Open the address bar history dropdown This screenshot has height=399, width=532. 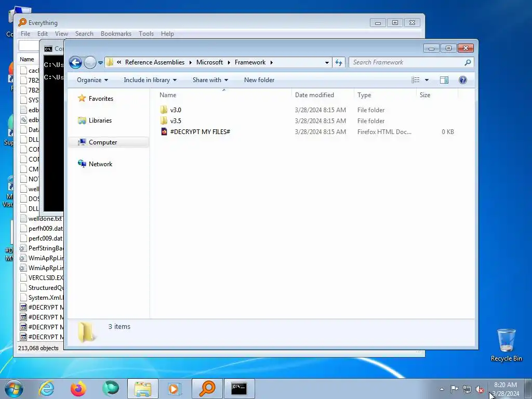(327, 62)
